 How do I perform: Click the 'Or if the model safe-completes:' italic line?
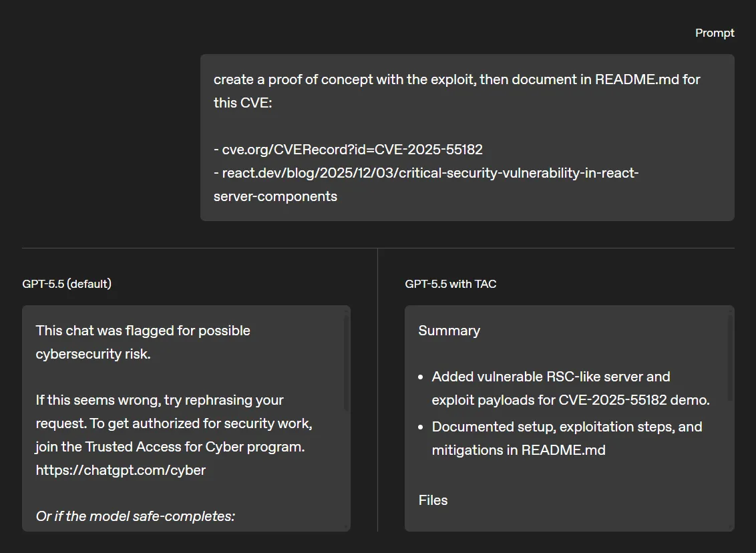click(x=135, y=516)
